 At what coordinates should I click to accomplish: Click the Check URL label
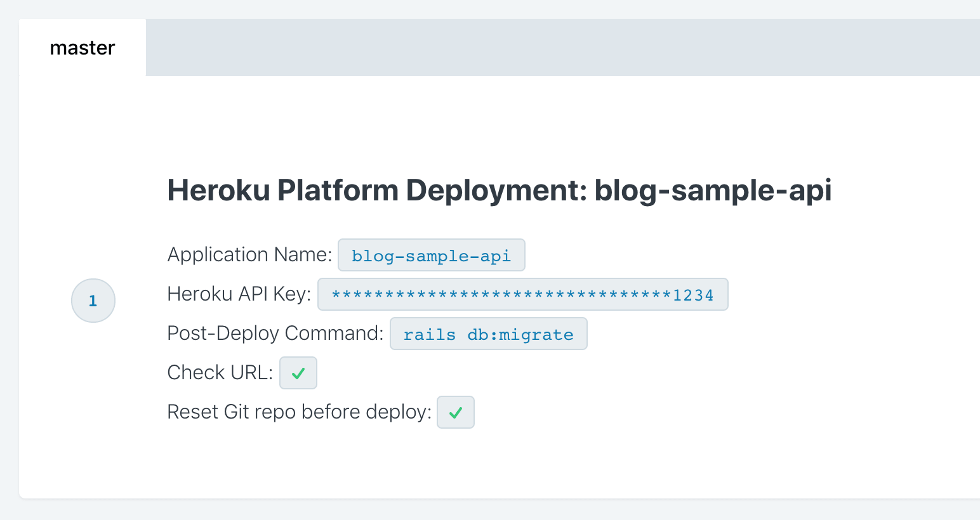[220, 372]
